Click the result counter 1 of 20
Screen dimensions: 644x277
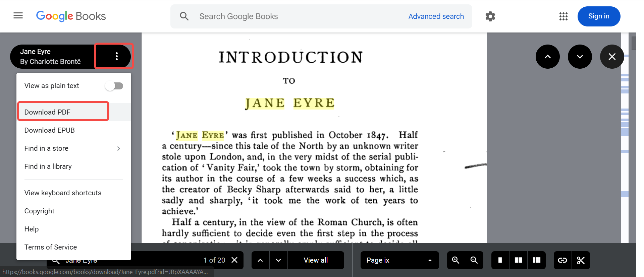tap(214, 260)
